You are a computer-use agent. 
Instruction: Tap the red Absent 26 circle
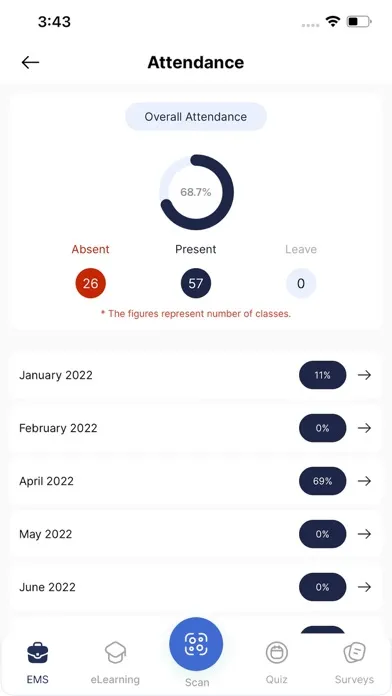point(91,283)
